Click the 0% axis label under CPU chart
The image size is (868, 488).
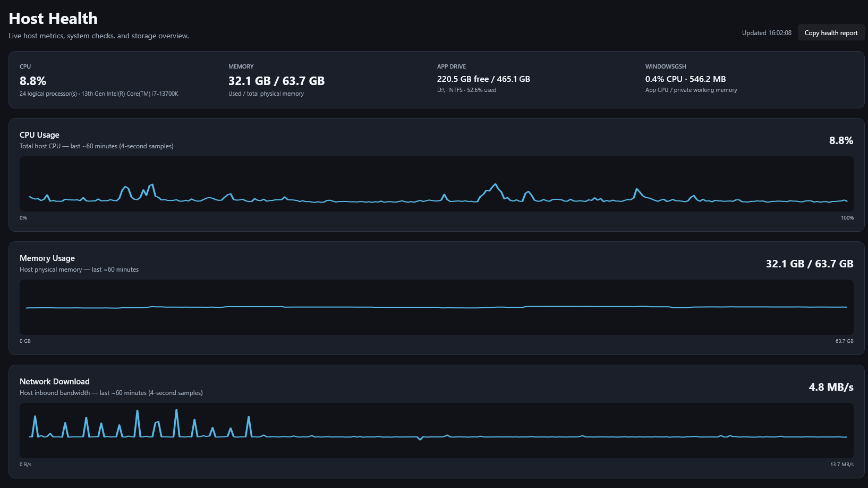(23, 218)
